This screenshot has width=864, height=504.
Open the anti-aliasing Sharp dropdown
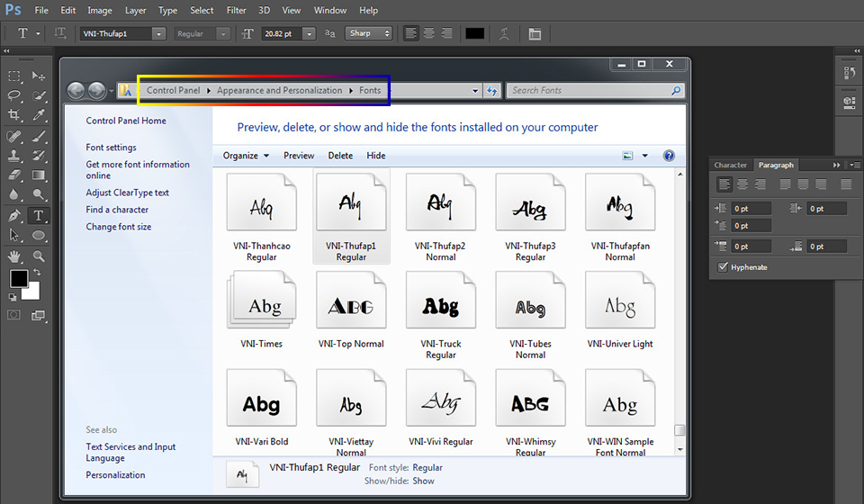pos(369,33)
